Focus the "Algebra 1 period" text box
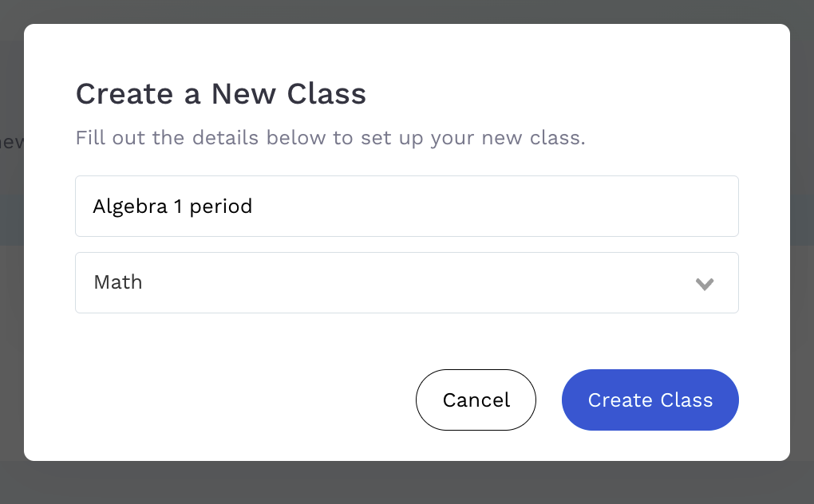814x504 pixels. [x=406, y=207]
